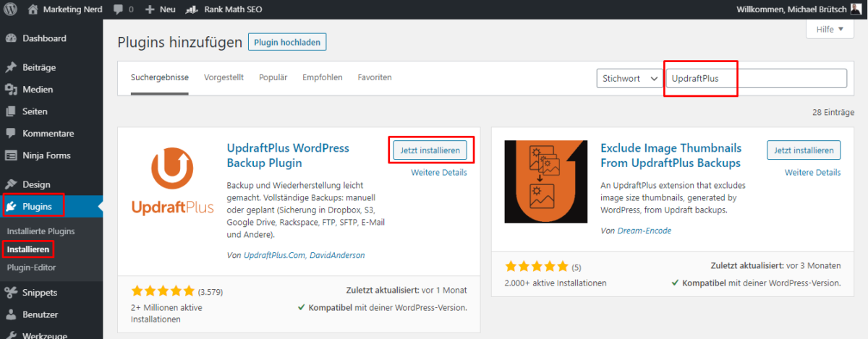Click the plus icon next to Neu
This screenshot has height=339, width=868.
tap(150, 10)
